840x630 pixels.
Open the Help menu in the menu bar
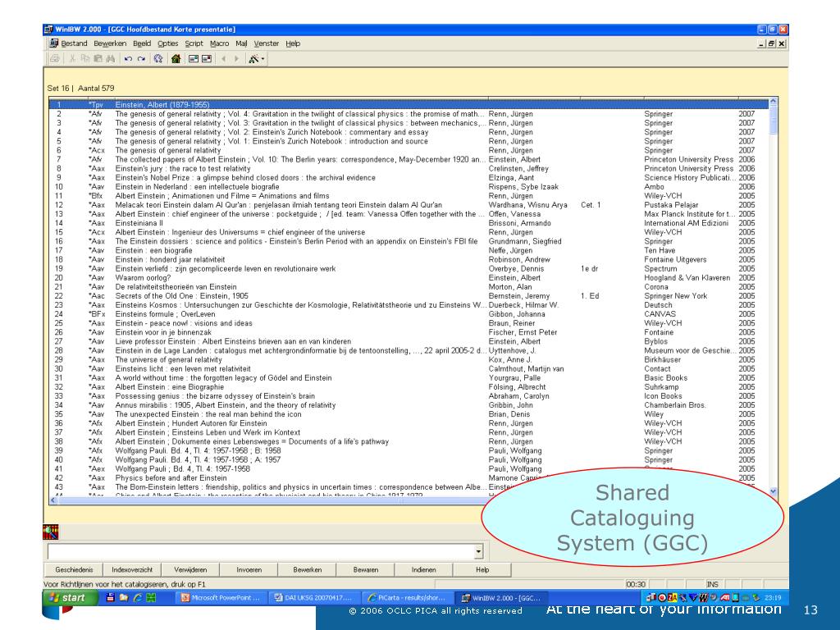tap(293, 43)
